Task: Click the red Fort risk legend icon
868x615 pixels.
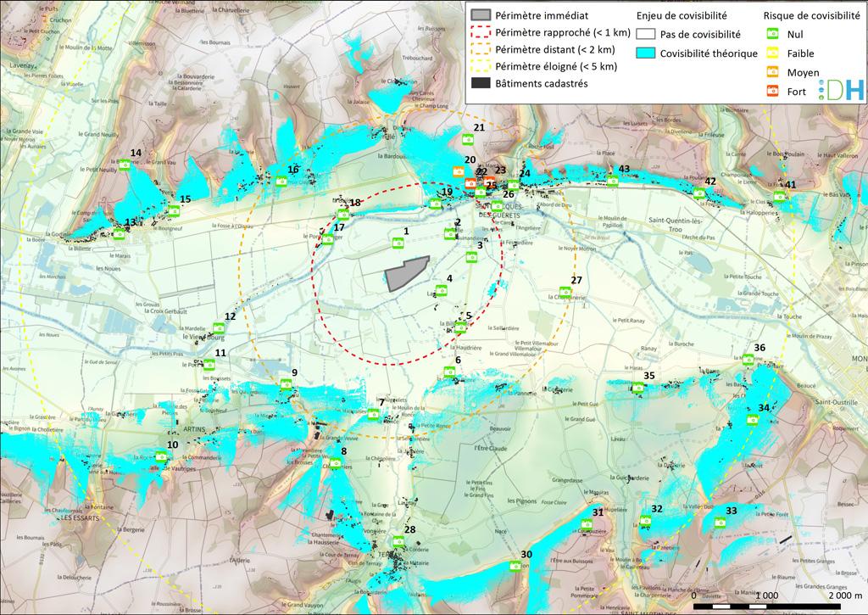Action: click(x=772, y=92)
